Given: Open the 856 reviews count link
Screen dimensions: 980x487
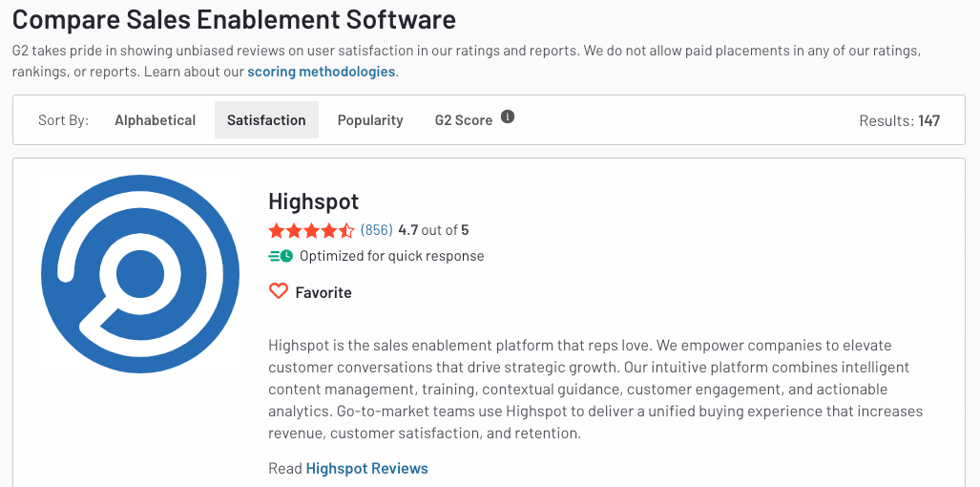Looking at the screenshot, I should pos(376,230).
